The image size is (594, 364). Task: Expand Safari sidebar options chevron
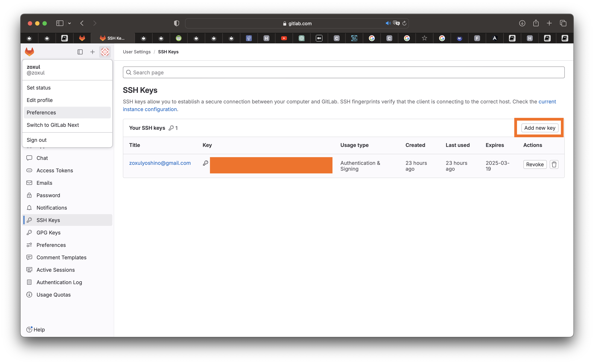[69, 23]
